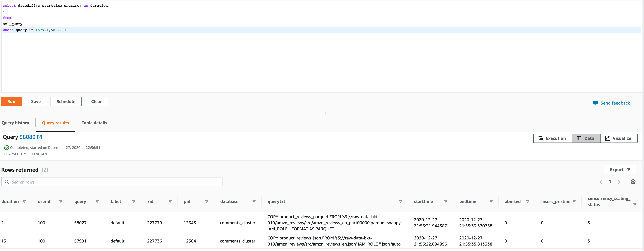Image resolution: width=644 pixels, height=251 pixels.
Task: Open userid column filter dropdown
Action: pos(61,201)
